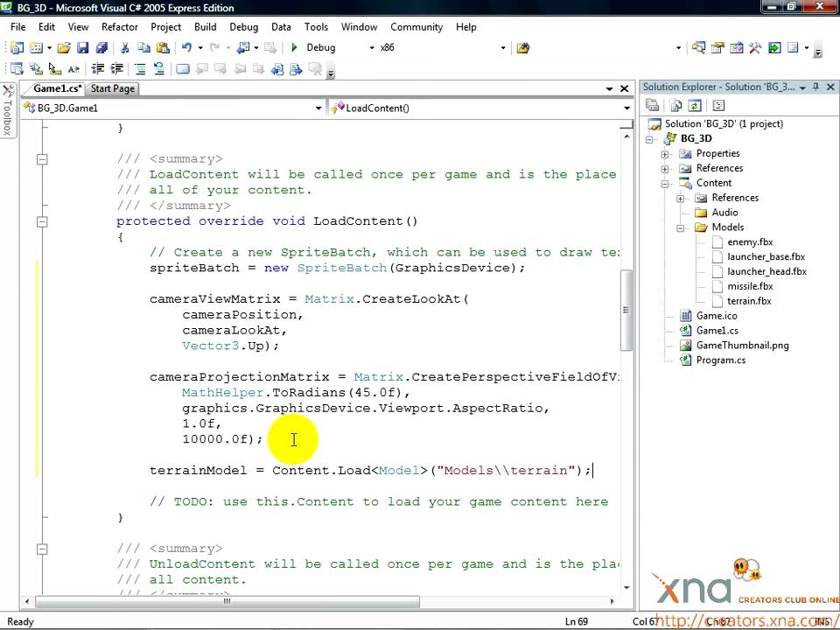Image resolution: width=840 pixels, height=630 pixels.
Task: Click the Paste clipboard icon
Action: 163,47
